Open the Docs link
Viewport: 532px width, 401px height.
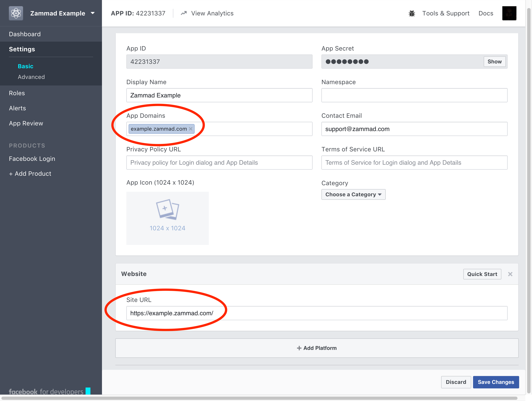pos(486,13)
